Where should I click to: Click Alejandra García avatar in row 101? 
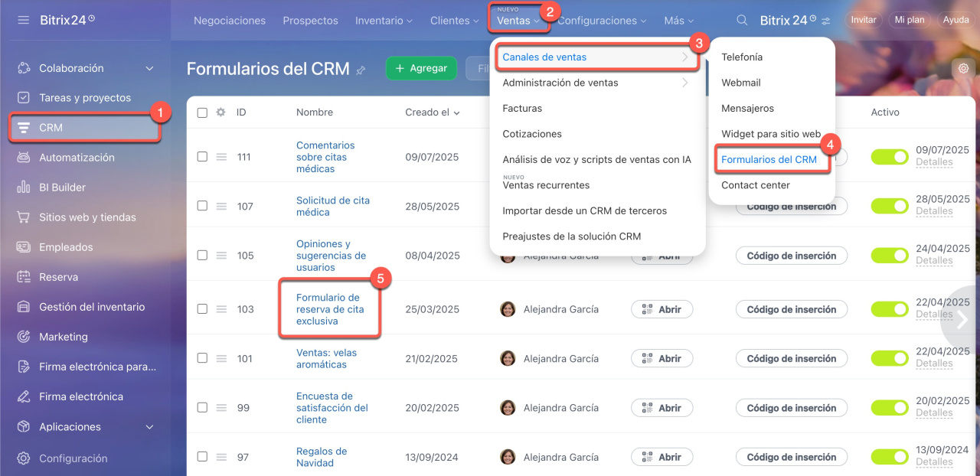pos(508,358)
